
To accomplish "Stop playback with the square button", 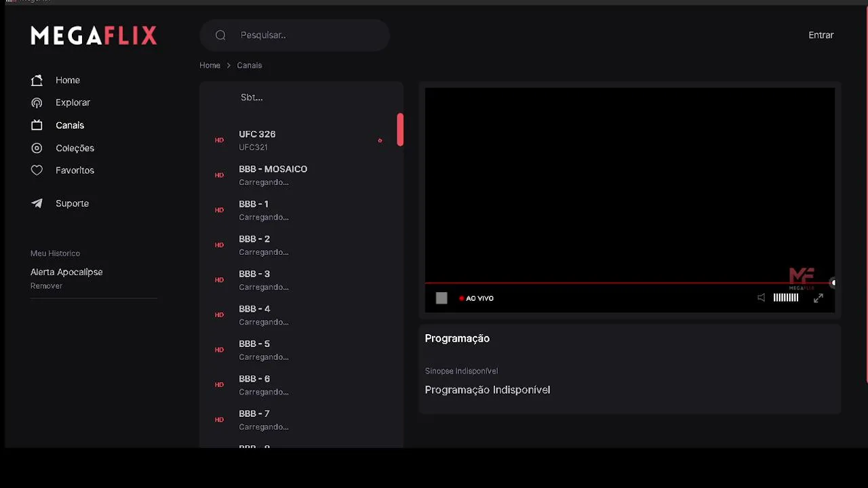I will 441,298.
